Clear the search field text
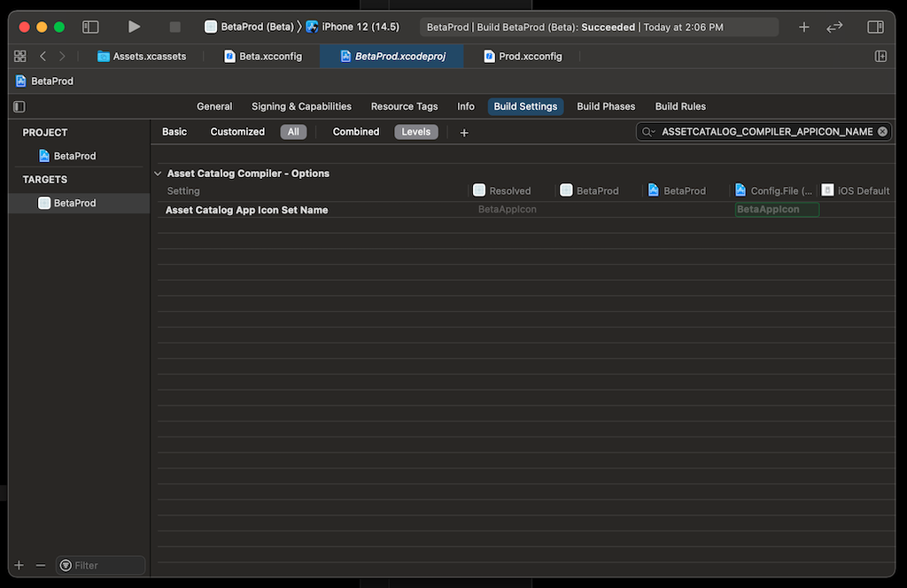Screen dimensions: 907x588 pos(882,132)
